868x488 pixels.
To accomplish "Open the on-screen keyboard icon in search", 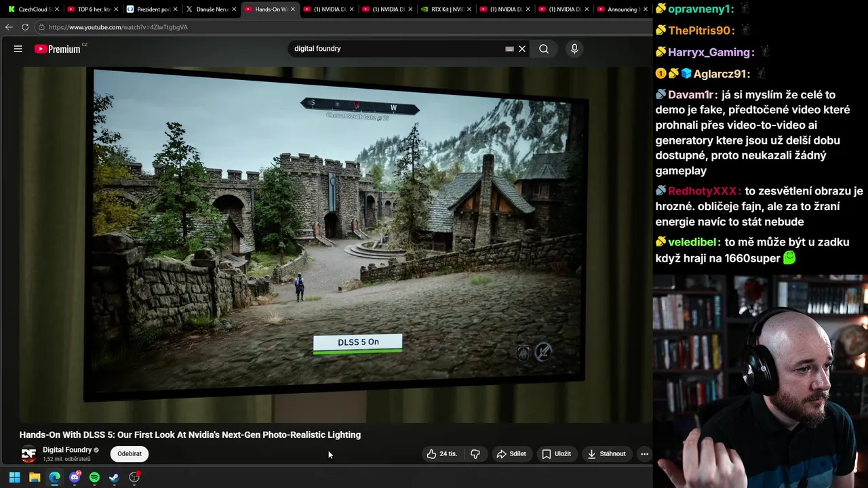I will [509, 49].
